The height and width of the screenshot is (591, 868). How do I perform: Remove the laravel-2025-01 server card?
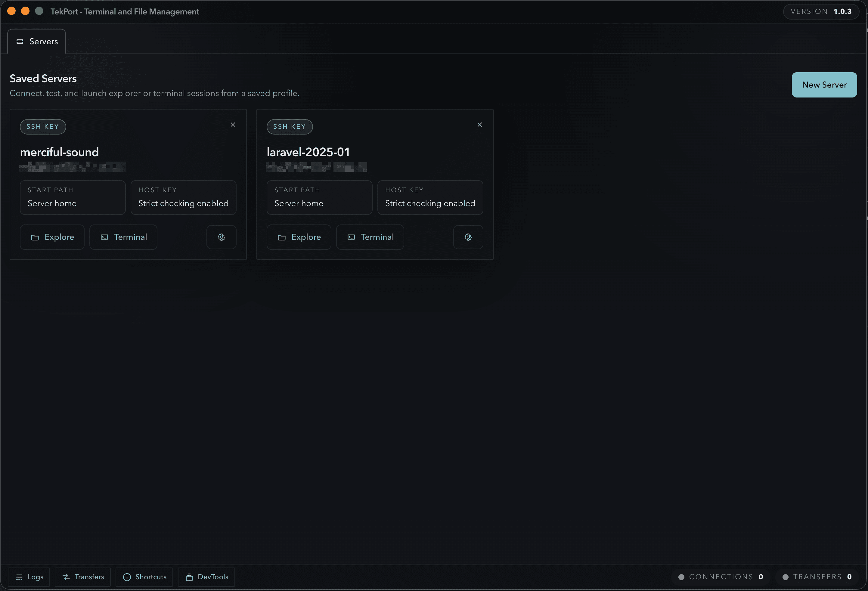[x=479, y=124]
